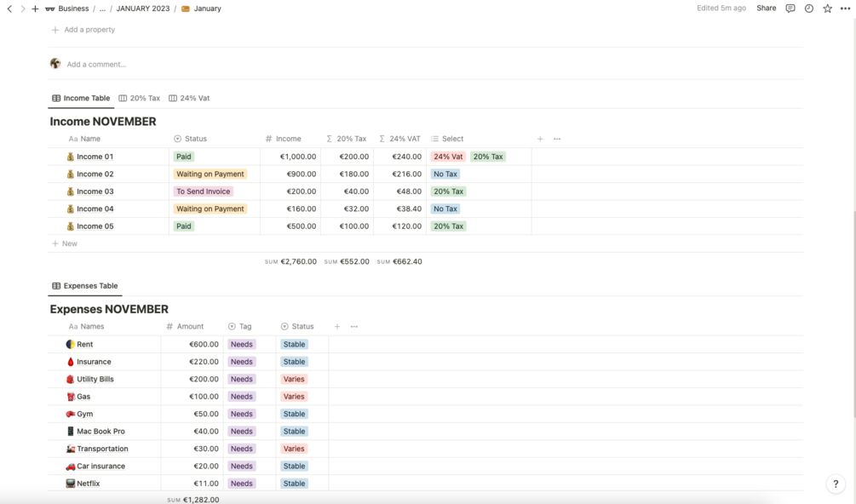Click the Car insurance row icon
Viewport: 856px width, 504px height.
pos(71,467)
